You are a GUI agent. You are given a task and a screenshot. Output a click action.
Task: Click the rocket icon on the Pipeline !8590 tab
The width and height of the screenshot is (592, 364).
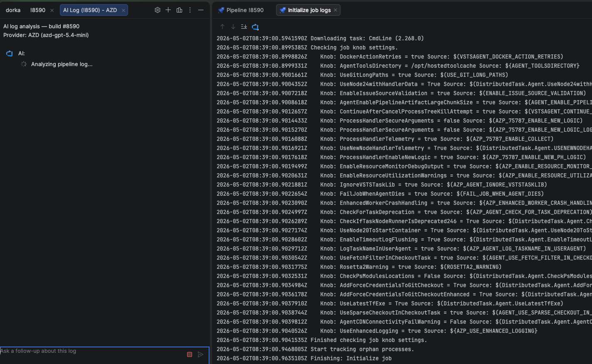(x=221, y=10)
